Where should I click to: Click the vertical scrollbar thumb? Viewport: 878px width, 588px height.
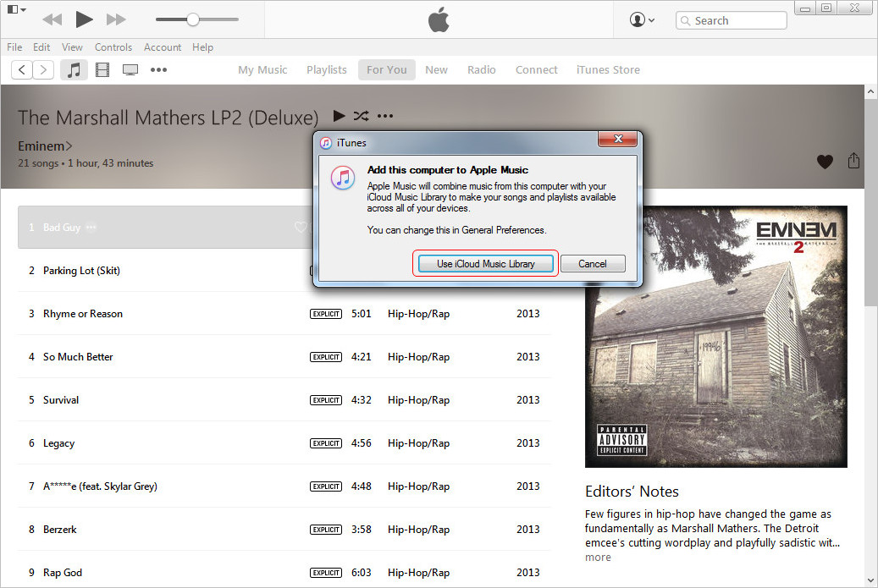(870, 202)
